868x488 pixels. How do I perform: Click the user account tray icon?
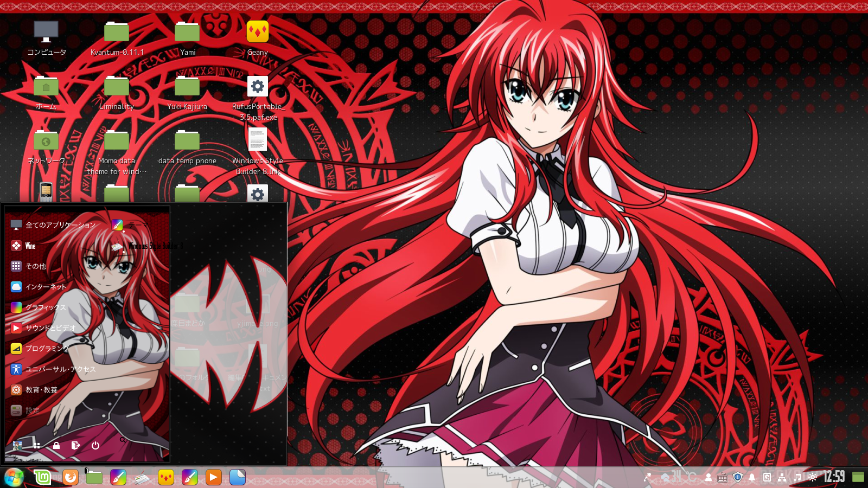(x=709, y=477)
